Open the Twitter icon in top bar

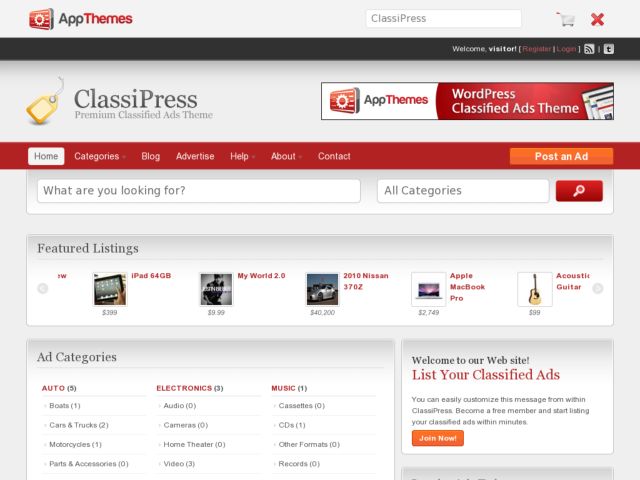coord(609,49)
